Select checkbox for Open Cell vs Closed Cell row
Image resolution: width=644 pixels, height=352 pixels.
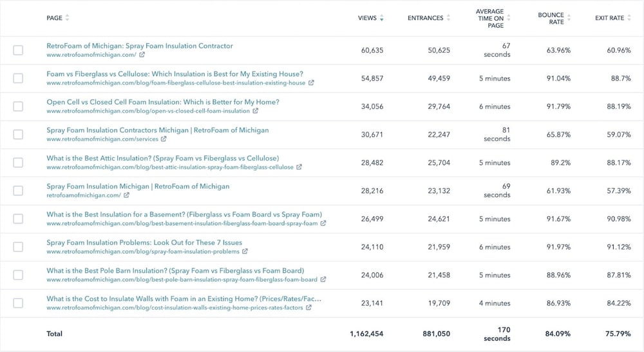point(18,106)
